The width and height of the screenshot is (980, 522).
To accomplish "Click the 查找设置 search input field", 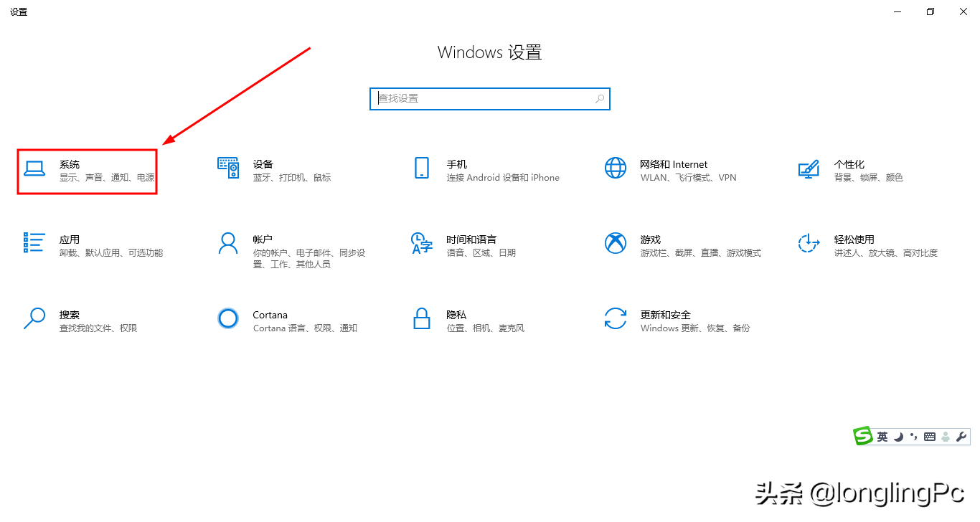I will pos(490,98).
